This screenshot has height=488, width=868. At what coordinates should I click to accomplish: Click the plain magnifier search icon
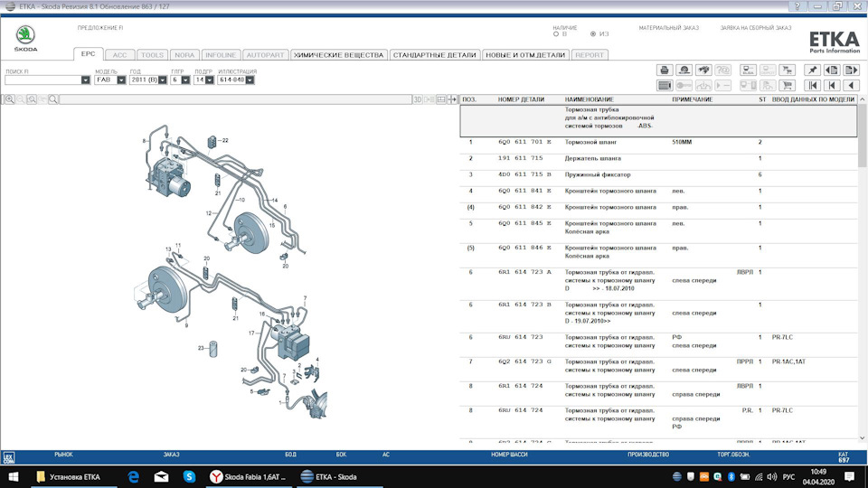[53, 99]
